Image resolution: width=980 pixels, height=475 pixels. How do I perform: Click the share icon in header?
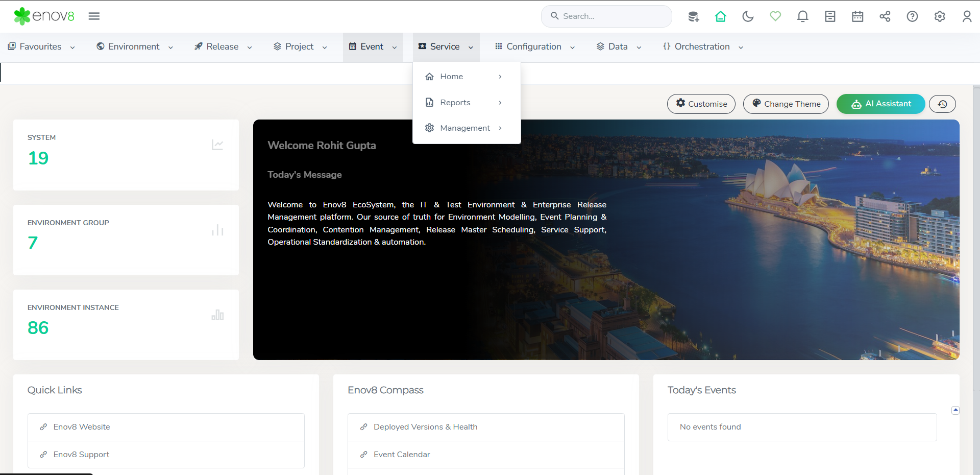(885, 16)
